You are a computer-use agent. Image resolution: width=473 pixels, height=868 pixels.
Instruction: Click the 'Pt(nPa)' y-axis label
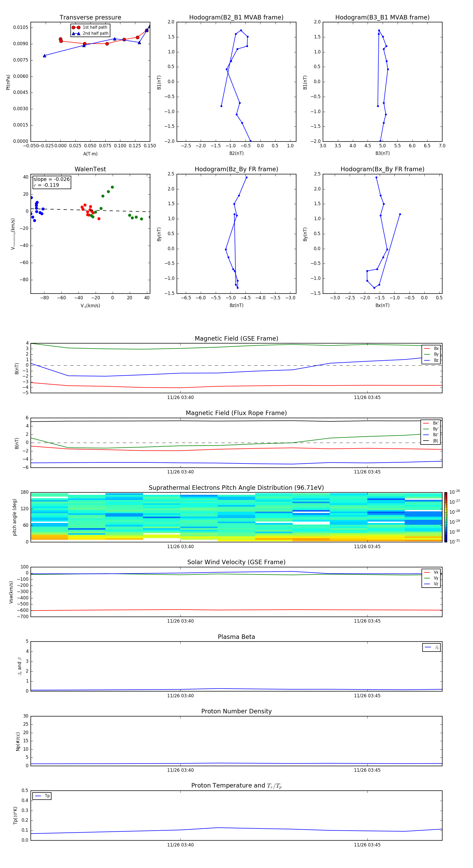[x=8, y=82]
